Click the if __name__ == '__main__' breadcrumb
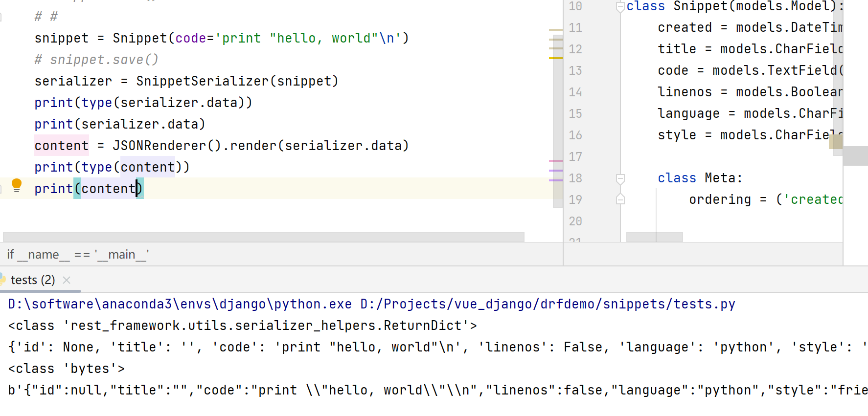 point(78,255)
